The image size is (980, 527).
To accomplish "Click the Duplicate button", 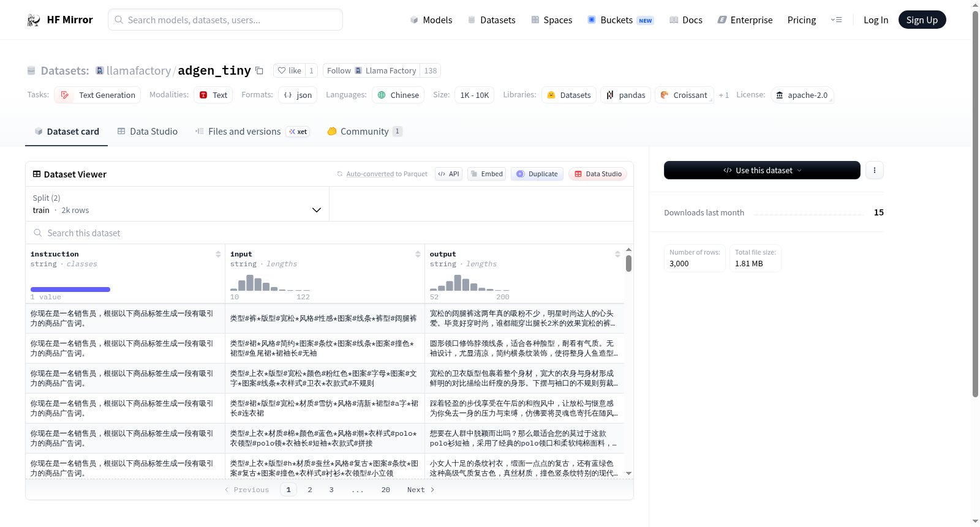I will point(537,174).
